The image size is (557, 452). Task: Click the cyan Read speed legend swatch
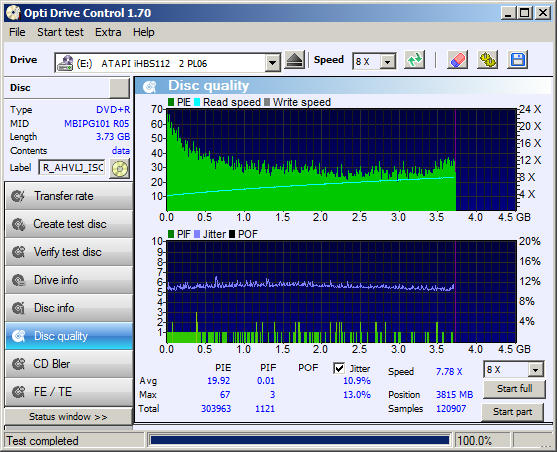197,102
